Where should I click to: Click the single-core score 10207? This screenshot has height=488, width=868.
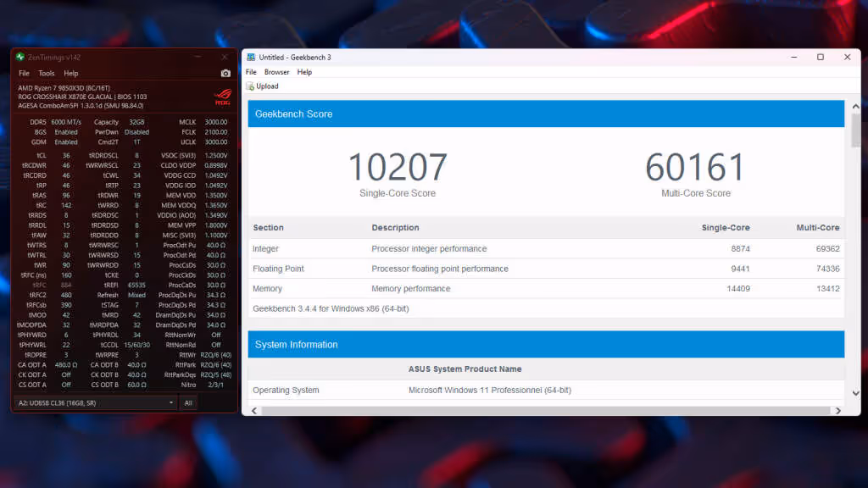click(x=398, y=167)
